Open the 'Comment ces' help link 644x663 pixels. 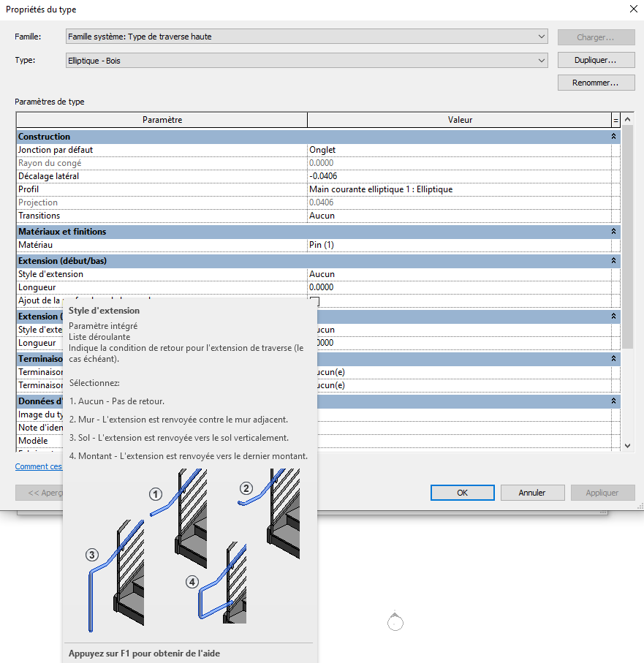pos(38,466)
